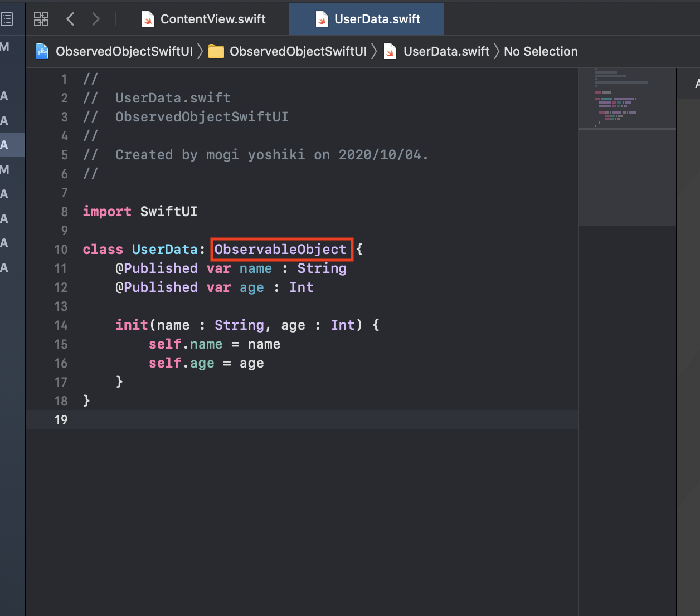700x616 pixels.
Task: Click the Int type on line 12
Action: pos(301,287)
